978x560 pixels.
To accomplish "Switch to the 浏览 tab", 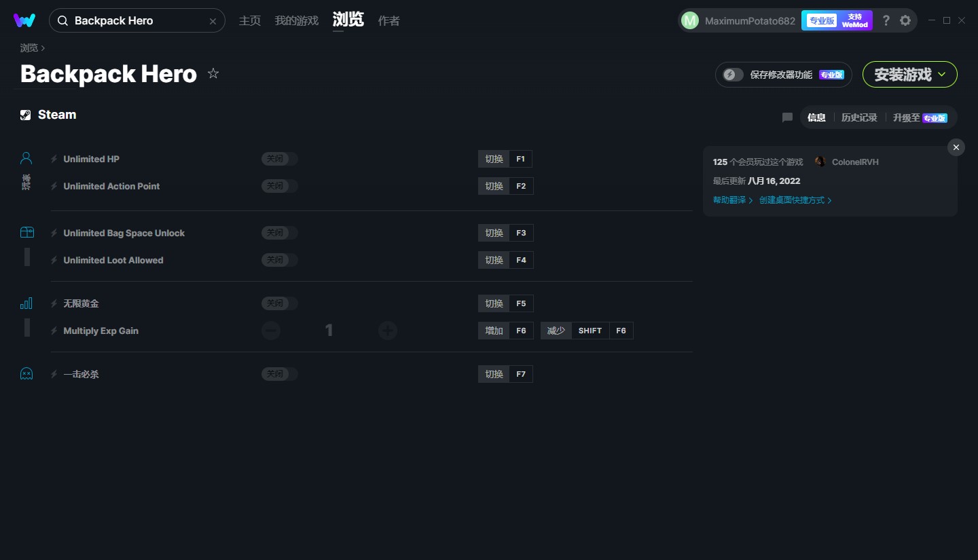I will pos(348,20).
